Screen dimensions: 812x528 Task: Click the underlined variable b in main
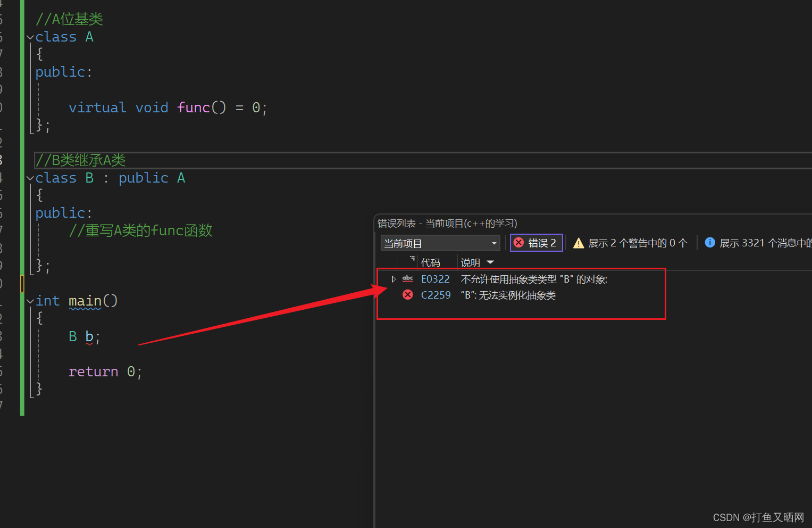[x=89, y=337]
